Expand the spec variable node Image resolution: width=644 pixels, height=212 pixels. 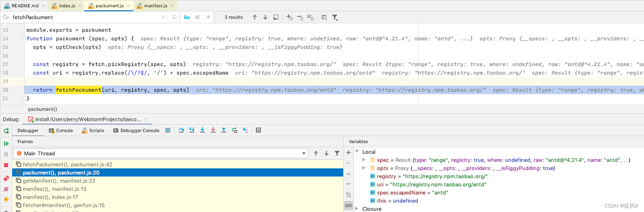364,160
